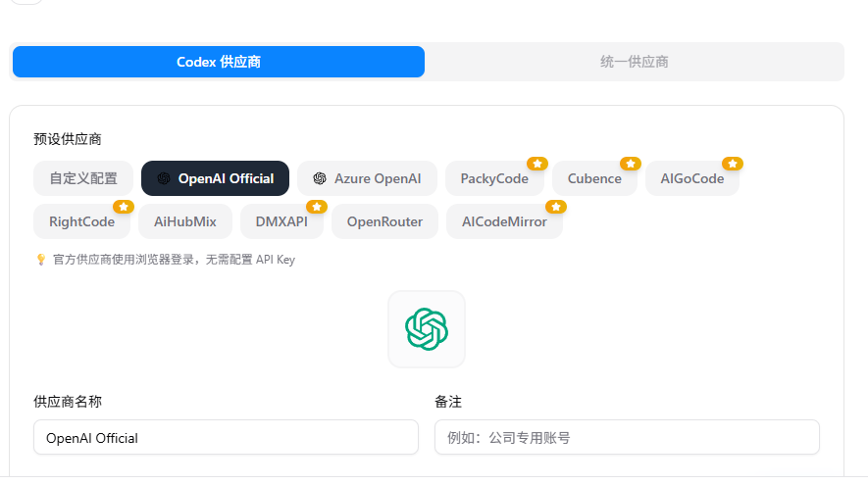This screenshot has height=485, width=868.
Task: Click the star badge on Cubence
Action: (x=631, y=164)
